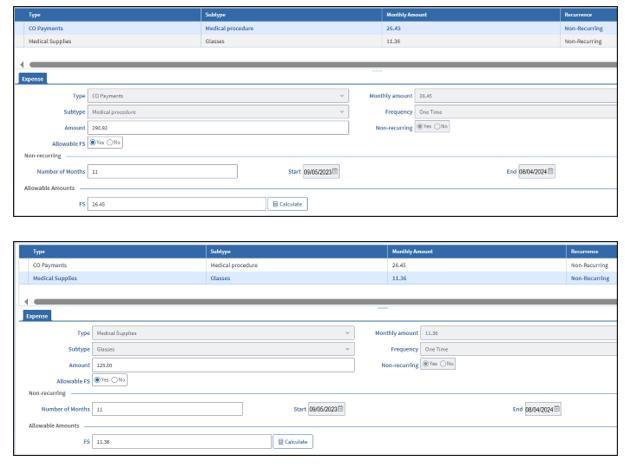Expand Type dropdown showing CO Payments
This screenshot has width=625, height=466.
tap(218, 96)
